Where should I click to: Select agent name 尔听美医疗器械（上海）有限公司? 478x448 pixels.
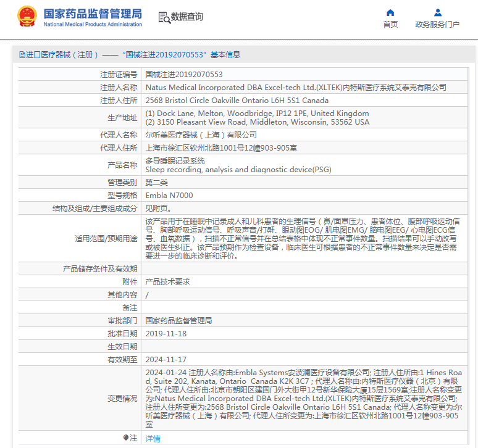pos(201,135)
